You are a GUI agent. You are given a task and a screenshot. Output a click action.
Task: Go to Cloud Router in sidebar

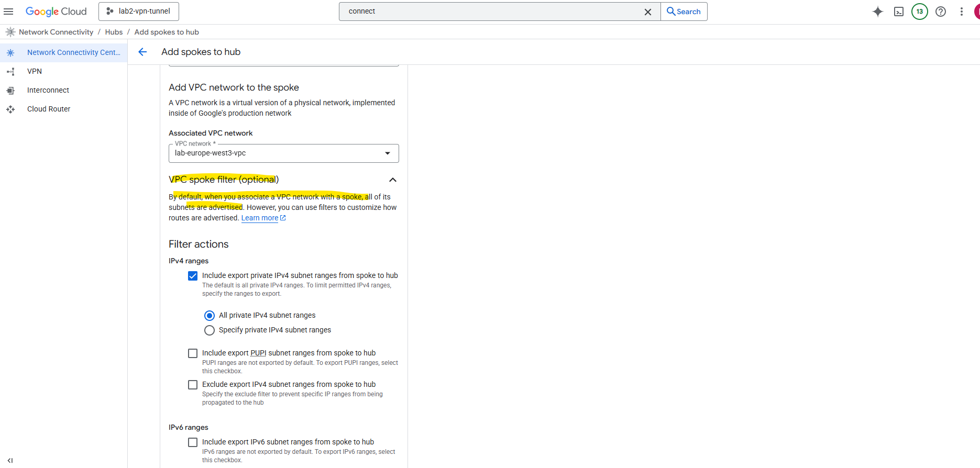(49, 109)
